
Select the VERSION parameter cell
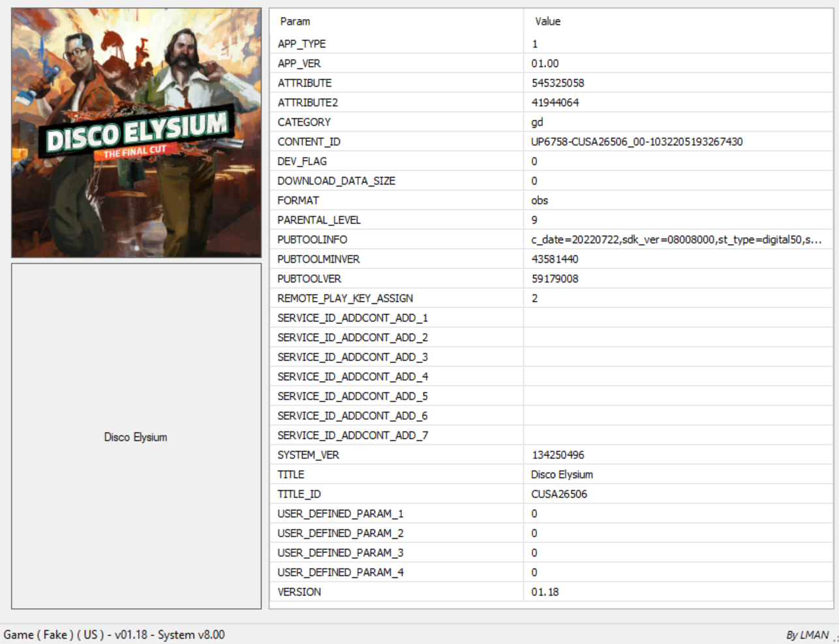click(x=397, y=592)
